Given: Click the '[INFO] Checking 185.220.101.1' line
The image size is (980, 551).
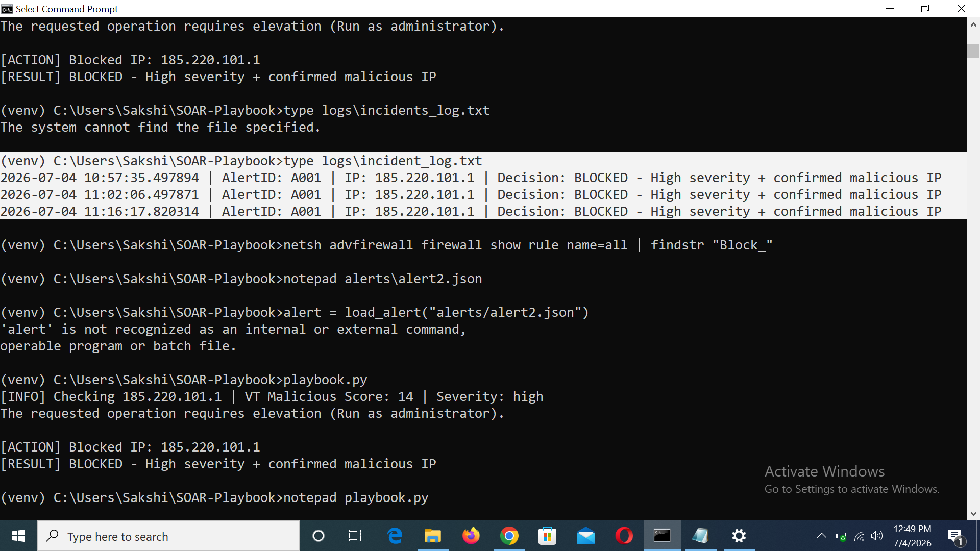Looking at the screenshot, I should tap(272, 396).
